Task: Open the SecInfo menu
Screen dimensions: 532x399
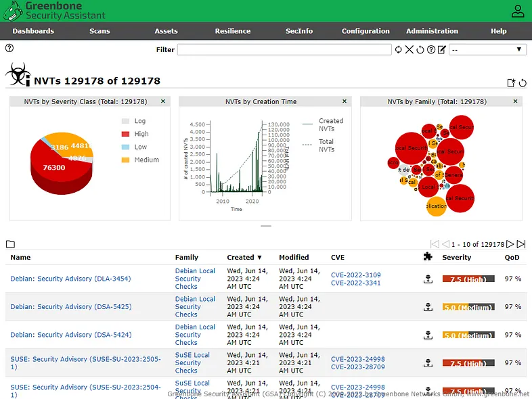Action: click(x=299, y=31)
